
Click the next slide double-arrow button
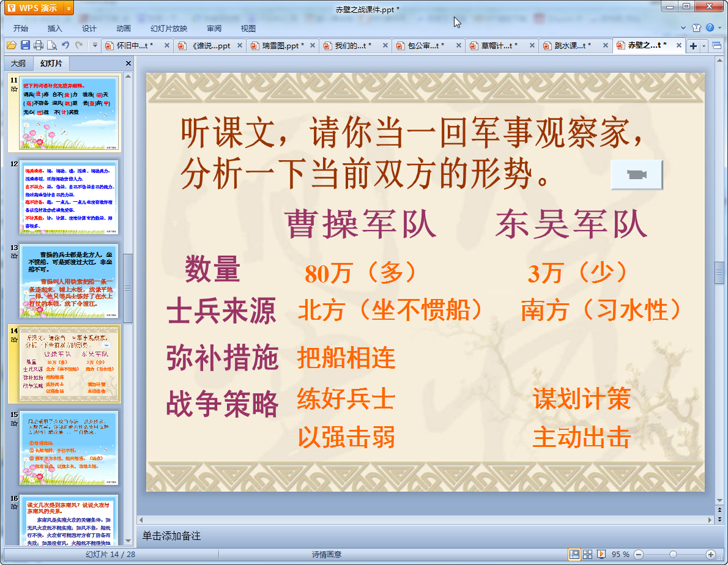[x=719, y=520]
